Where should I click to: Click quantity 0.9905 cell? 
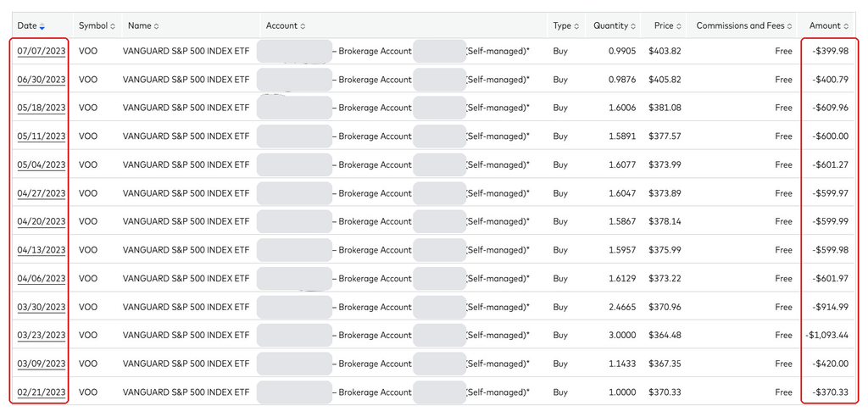click(x=623, y=52)
